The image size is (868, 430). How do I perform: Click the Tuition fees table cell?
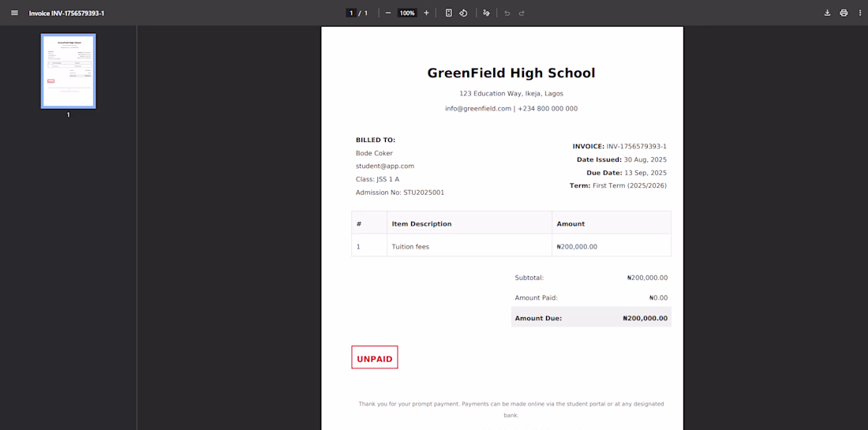[x=470, y=247]
